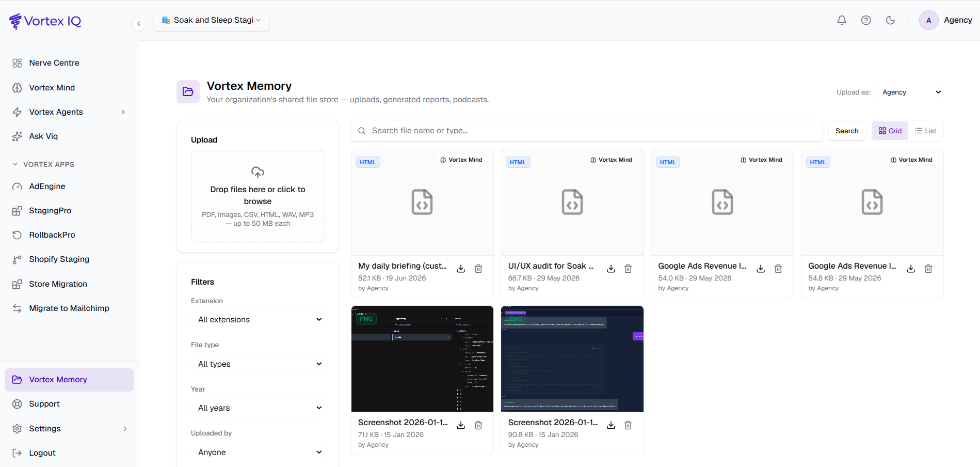Open Migrate to Mailchimp app
The image size is (980, 467).
point(70,308)
